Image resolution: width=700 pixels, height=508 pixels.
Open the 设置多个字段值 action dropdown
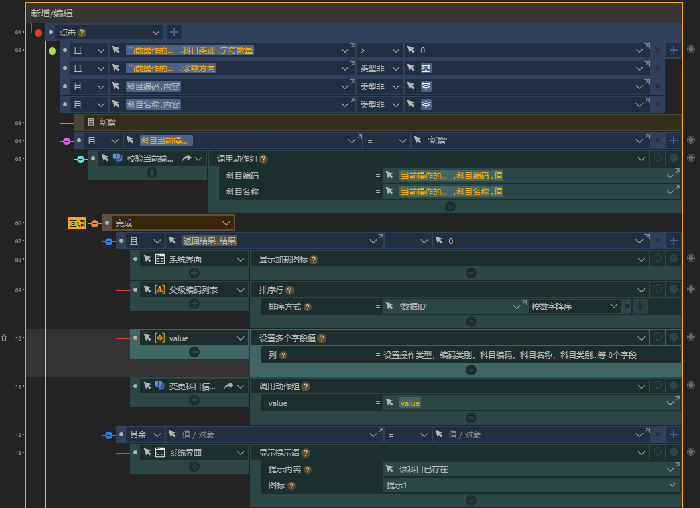pyautogui.click(x=642, y=338)
